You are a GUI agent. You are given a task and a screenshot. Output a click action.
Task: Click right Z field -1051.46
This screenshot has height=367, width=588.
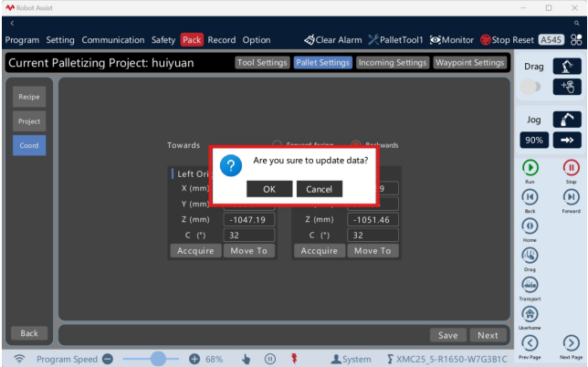click(373, 220)
